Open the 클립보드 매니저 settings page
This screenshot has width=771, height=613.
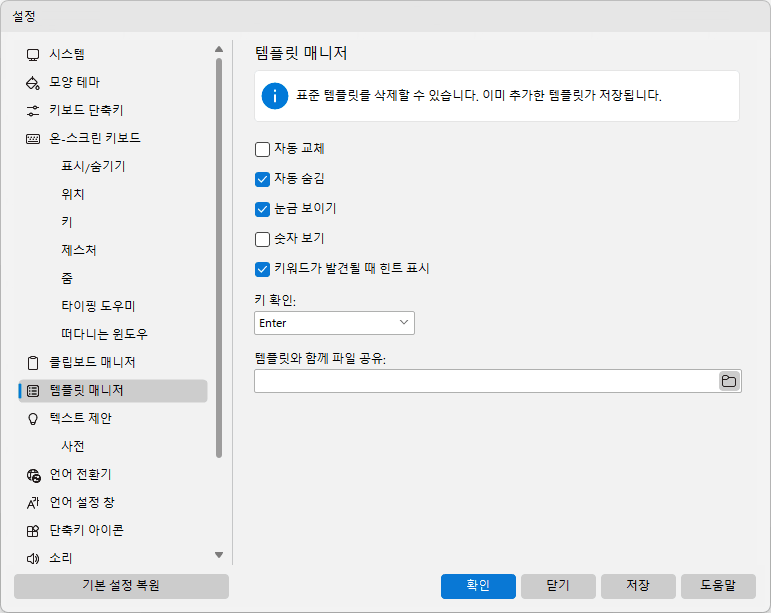pyautogui.click(x=113, y=363)
